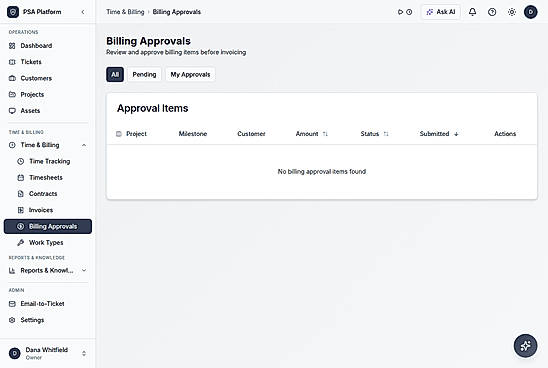The image size is (548, 368).
Task: Click the Dana Whitfield avatar in the sidebar
Action: tap(15, 353)
